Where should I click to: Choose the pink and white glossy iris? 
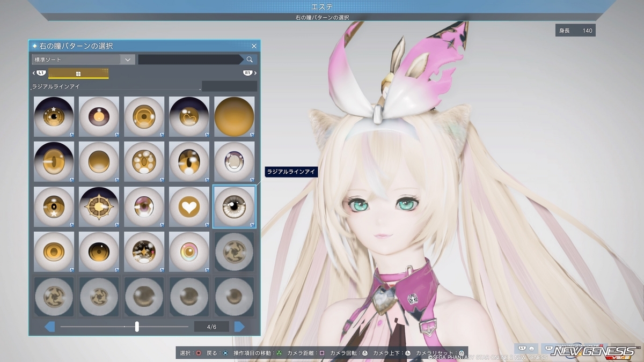coord(144,206)
